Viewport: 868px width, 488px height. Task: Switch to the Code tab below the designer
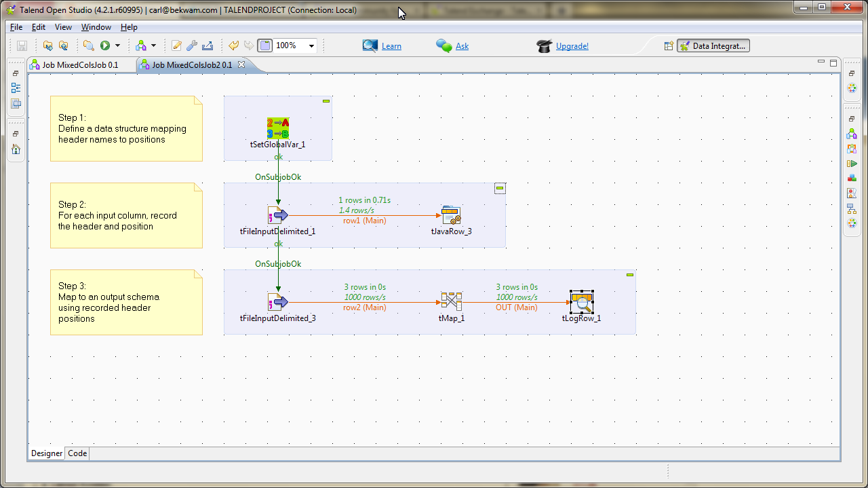(x=77, y=453)
